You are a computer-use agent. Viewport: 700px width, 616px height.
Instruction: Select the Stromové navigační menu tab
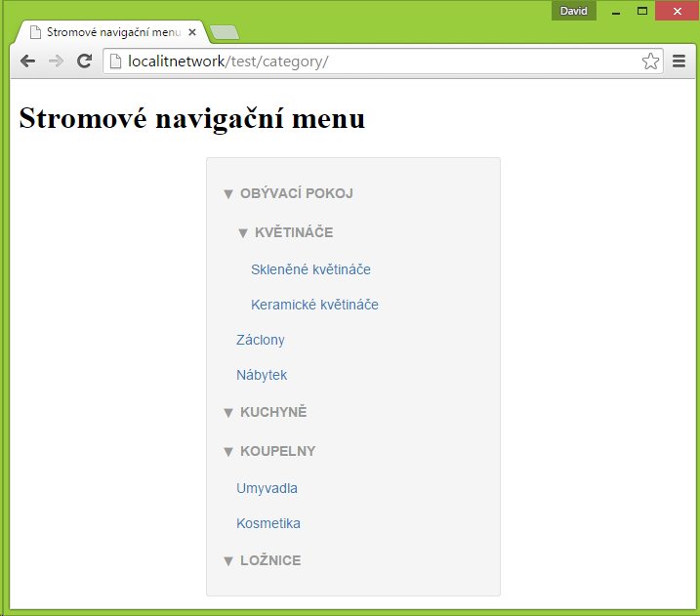tap(112, 32)
